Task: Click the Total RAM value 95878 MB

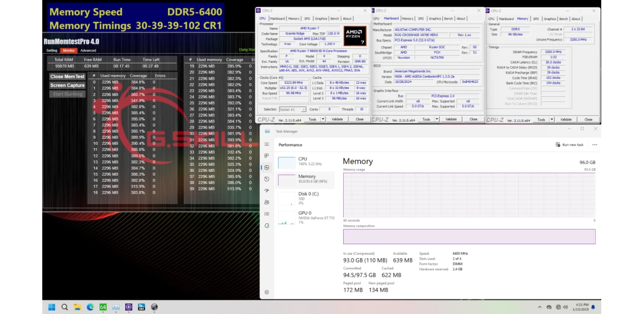Action: [x=64, y=66]
